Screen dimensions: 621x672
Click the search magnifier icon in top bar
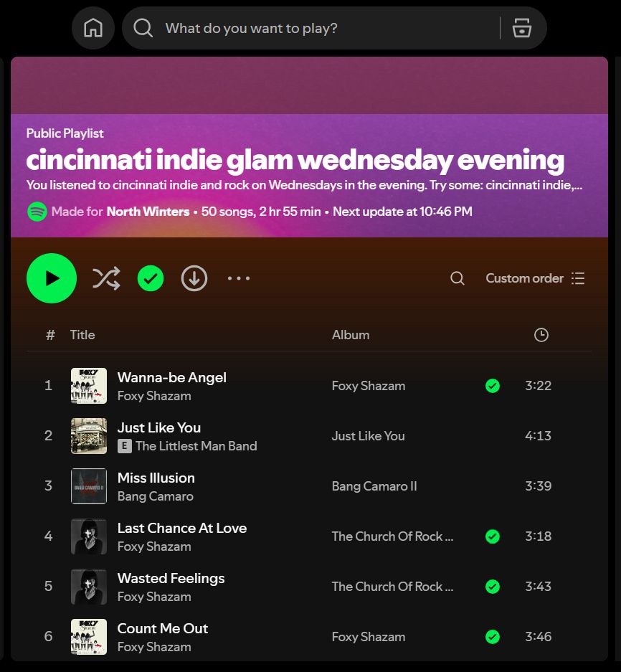(x=143, y=28)
